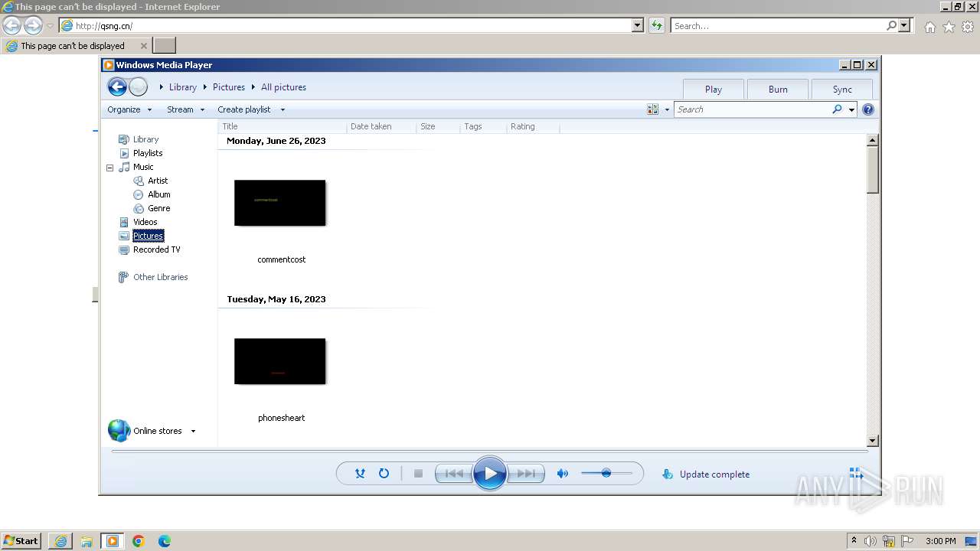The width and height of the screenshot is (980, 551).
Task: Sort by the Date taken column header
Action: [x=381, y=126]
